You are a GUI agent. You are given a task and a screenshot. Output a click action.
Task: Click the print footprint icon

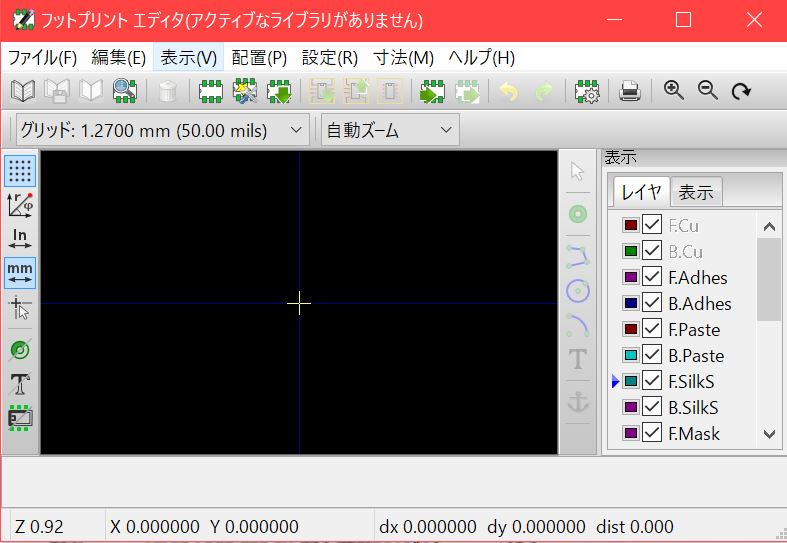[x=629, y=91]
